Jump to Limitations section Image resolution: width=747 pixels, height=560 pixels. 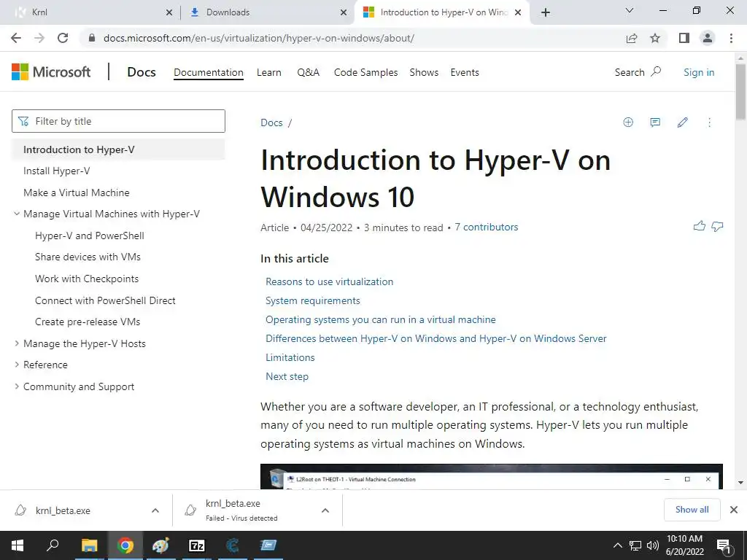click(290, 357)
